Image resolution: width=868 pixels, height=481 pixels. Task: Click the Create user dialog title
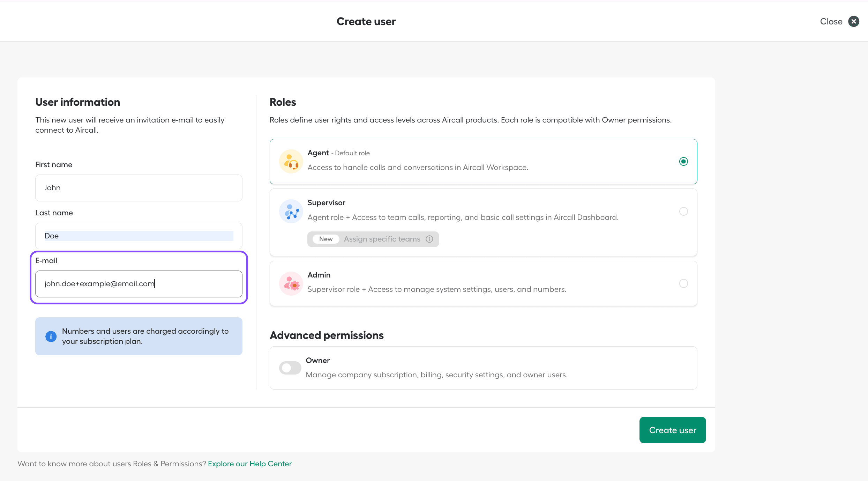tap(366, 21)
